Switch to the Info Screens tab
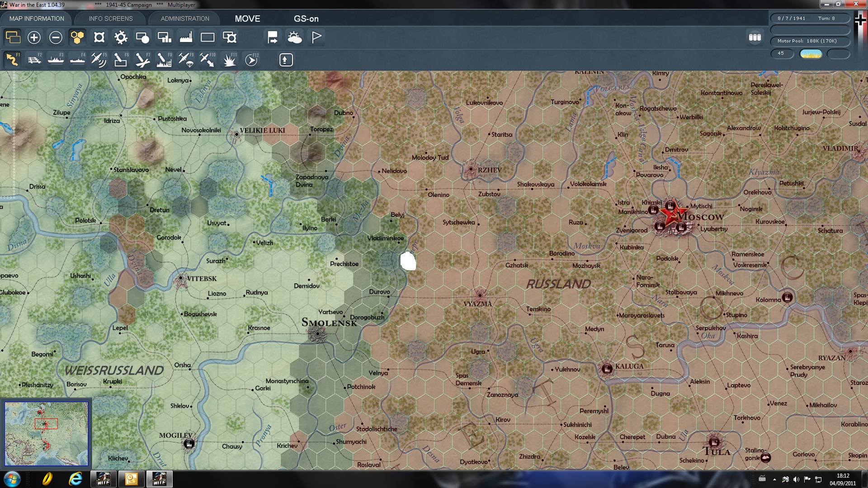Viewport: 868px width, 488px height. pos(111,19)
